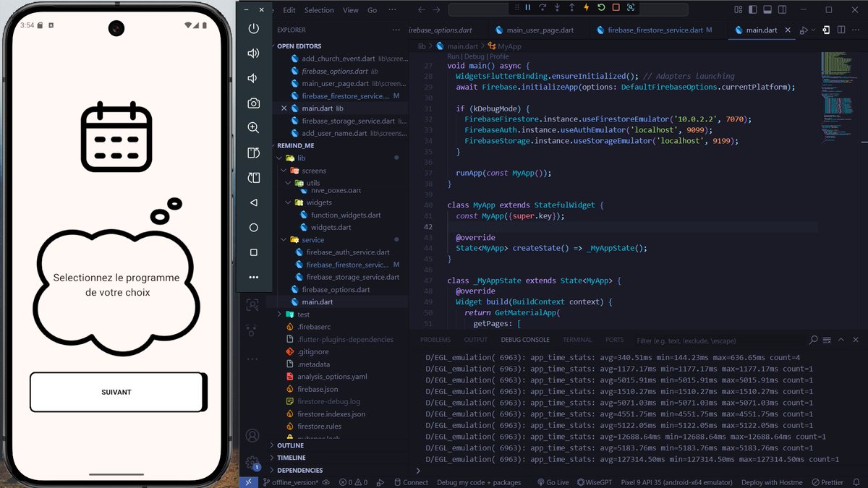
Task: Open the Selection menu
Action: click(319, 10)
